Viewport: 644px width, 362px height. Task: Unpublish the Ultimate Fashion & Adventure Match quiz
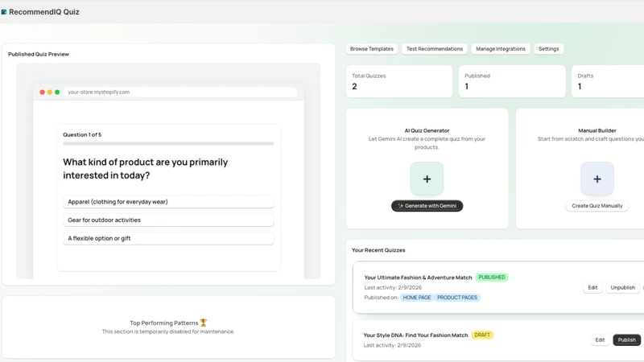(x=622, y=288)
